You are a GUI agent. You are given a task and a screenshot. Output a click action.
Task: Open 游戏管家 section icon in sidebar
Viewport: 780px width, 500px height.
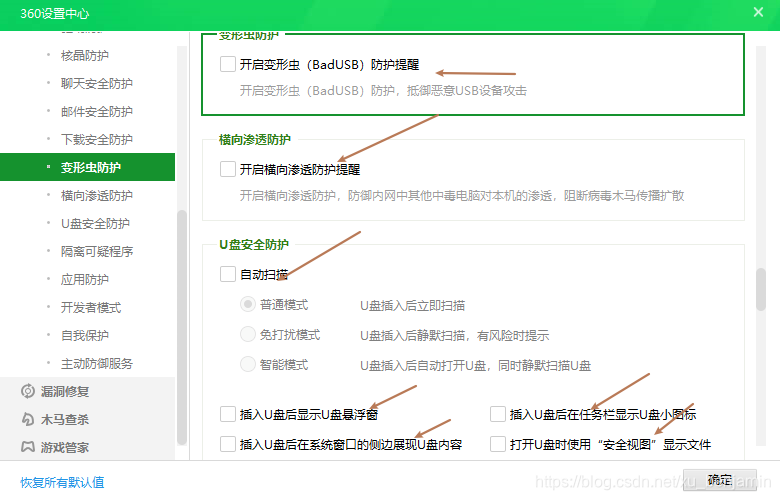(28, 447)
